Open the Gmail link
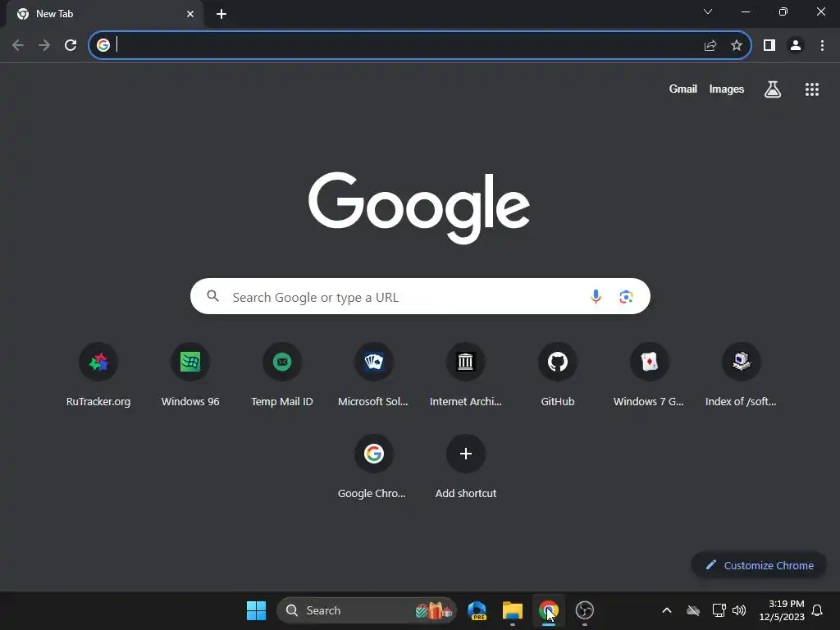The height and width of the screenshot is (630, 840). (683, 89)
